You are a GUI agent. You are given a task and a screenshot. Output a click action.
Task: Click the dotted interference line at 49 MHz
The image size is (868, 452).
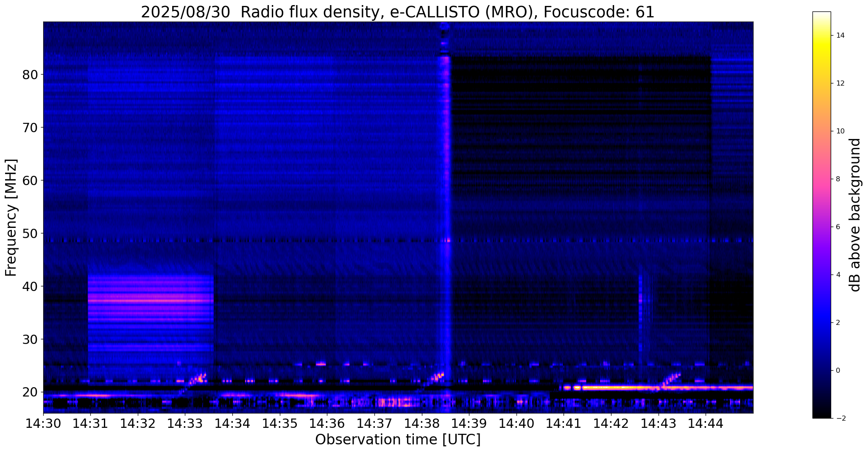pos(398,240)
